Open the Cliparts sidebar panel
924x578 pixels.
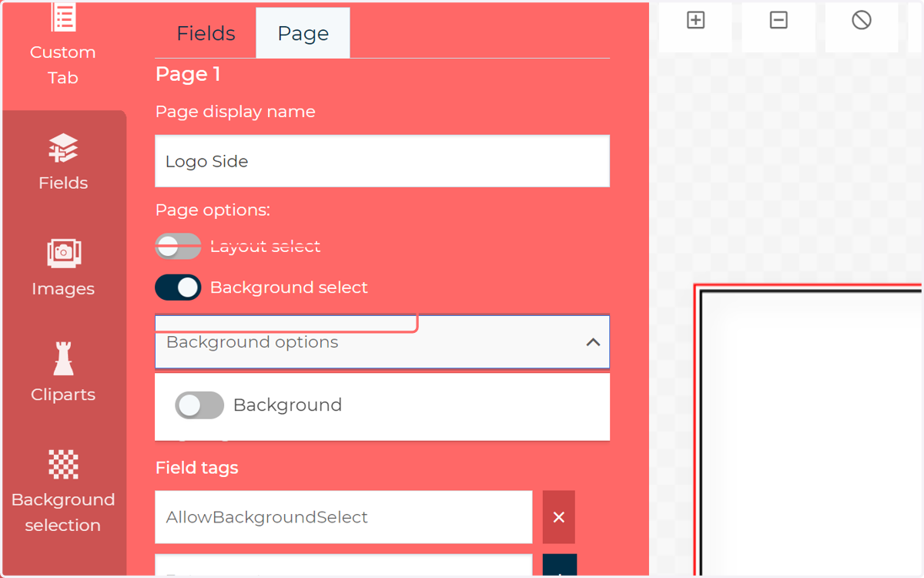point(63,373)
